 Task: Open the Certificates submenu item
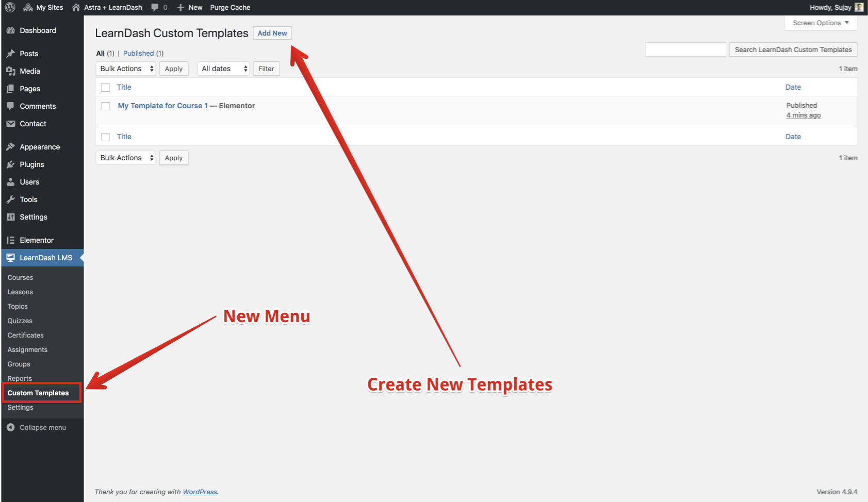pos(26,335)
